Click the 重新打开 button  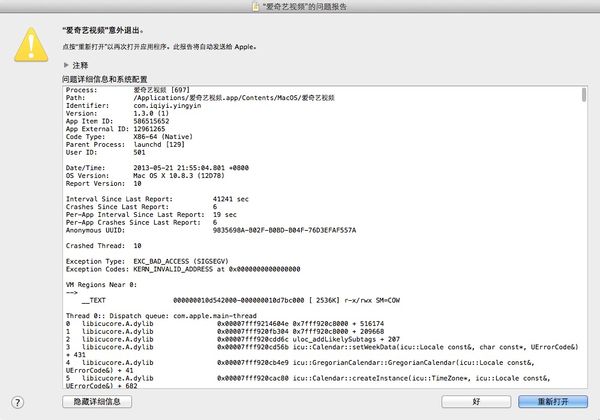coord(553,402)
